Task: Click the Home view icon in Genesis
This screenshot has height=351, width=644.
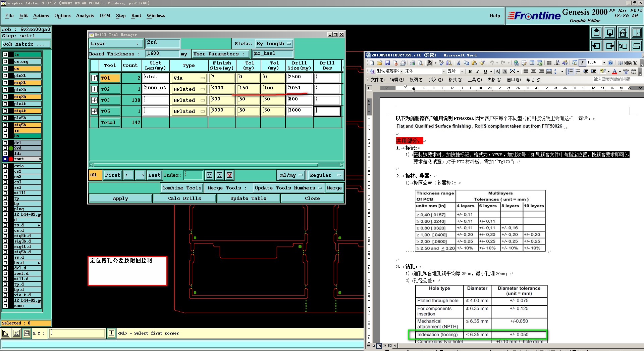Action: (623, 33)
